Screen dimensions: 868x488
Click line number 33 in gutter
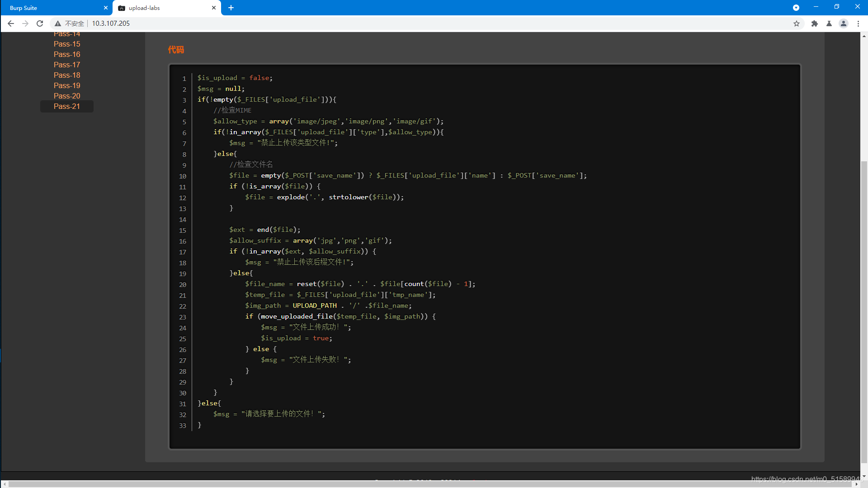pyautogui.click(x=183, y=426)
